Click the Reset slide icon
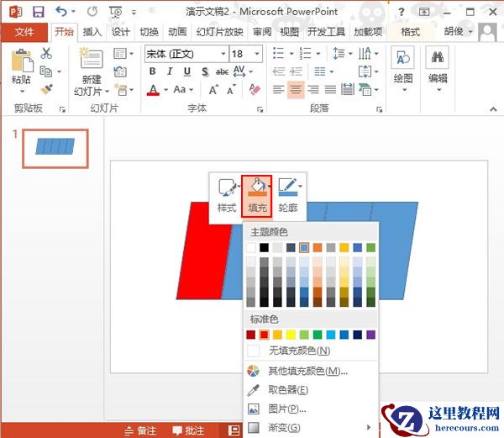Viewport: 504px width, 438px height. 120,71
